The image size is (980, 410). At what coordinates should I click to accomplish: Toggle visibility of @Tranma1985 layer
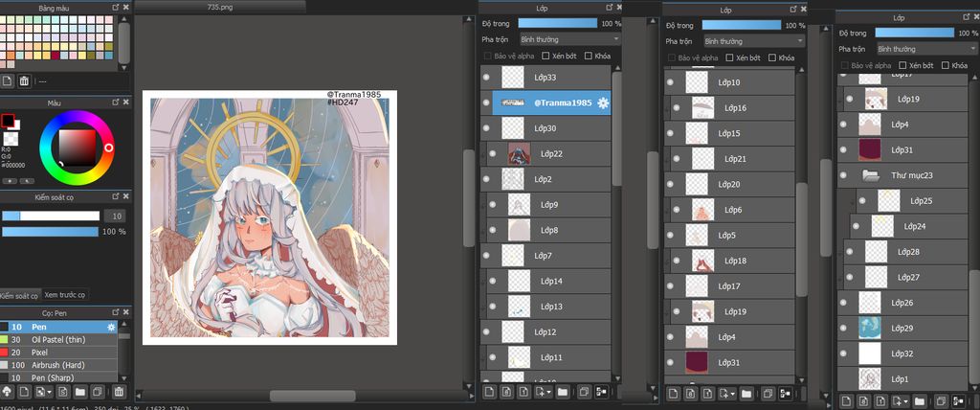[x=485, y=102]
